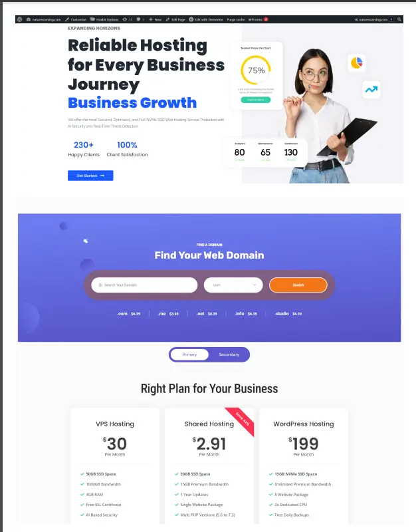Expand the Hostiko Options menu
This screenshot has width=416, height=532.
pyautogui.click(x=104, y=19)
